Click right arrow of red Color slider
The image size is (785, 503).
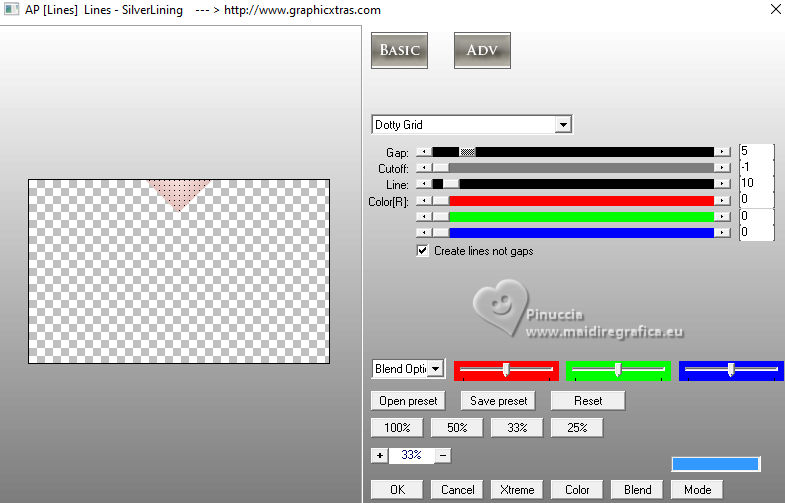coord(722,201)
